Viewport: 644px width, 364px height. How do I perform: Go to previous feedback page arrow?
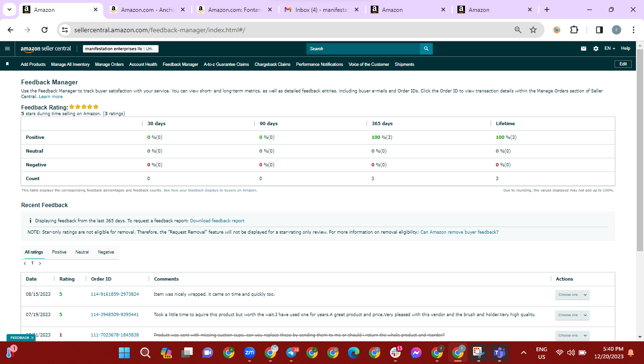[25, 263]
